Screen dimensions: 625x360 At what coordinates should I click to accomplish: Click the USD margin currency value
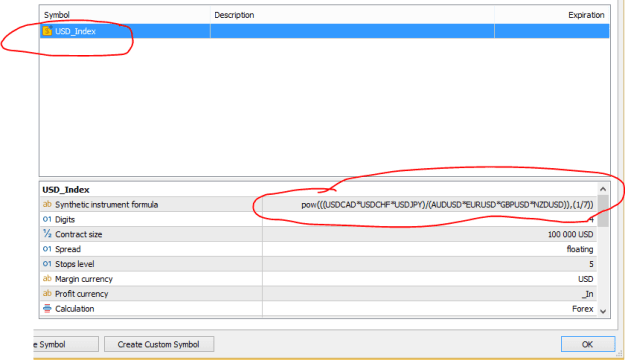pos(586,279)
